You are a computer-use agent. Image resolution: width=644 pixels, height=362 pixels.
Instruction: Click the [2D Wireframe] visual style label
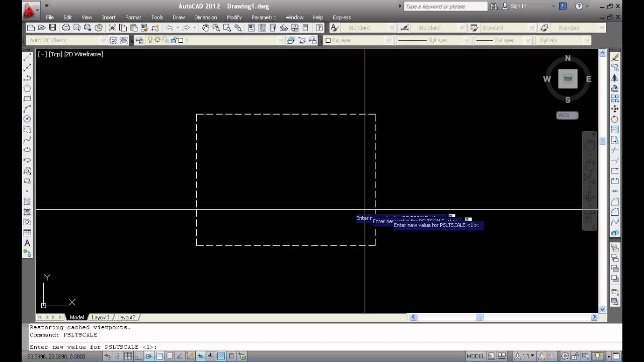84,54
